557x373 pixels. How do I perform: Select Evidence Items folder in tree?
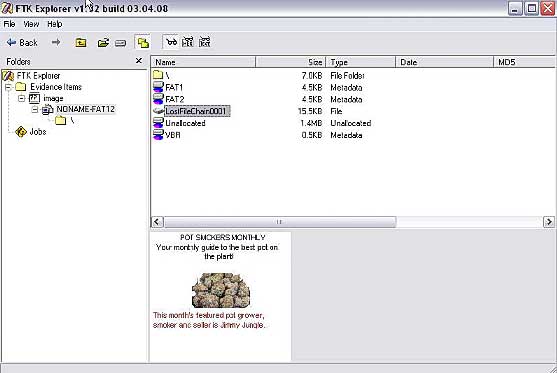click(56, 87)
